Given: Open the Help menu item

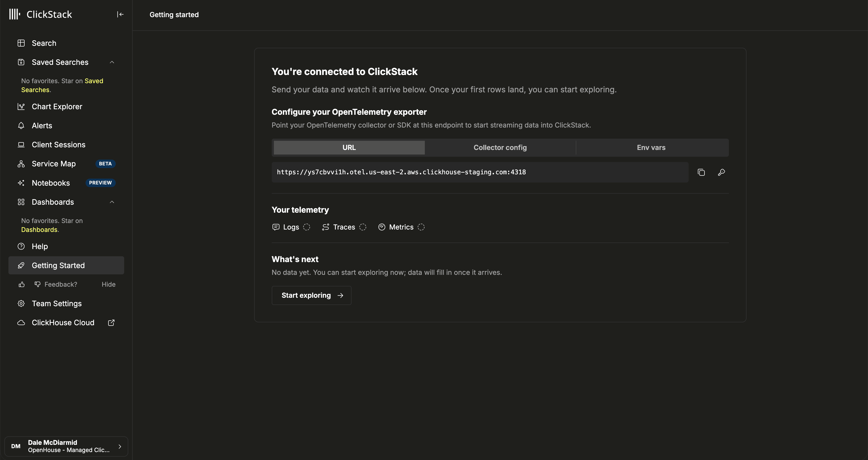Looking at the screenshot, I should (x=66, y=246).
